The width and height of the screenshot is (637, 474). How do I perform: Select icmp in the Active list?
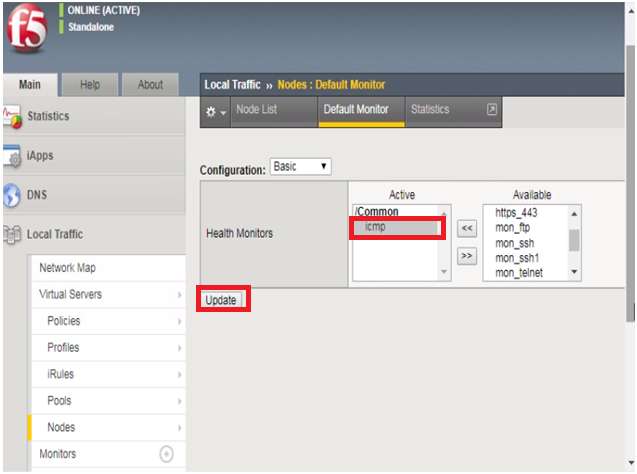click(x=397, y=228)
